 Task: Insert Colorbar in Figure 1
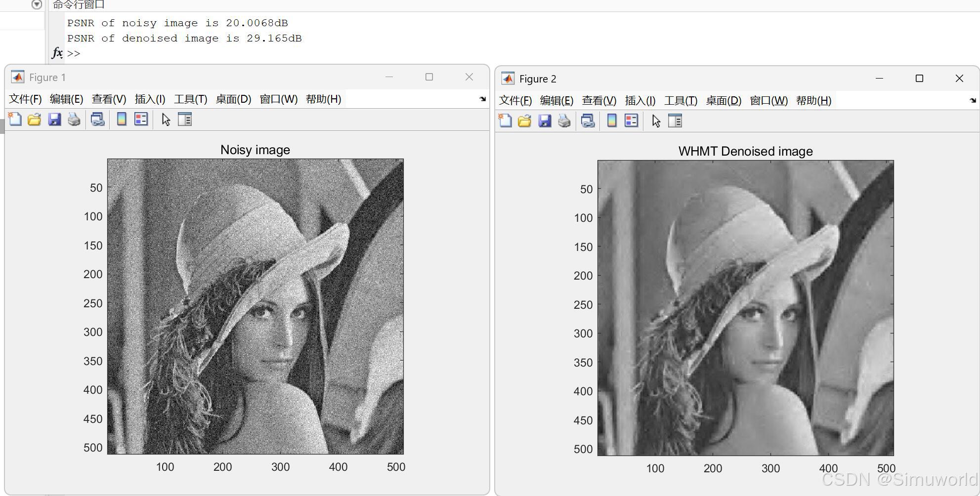121,119
